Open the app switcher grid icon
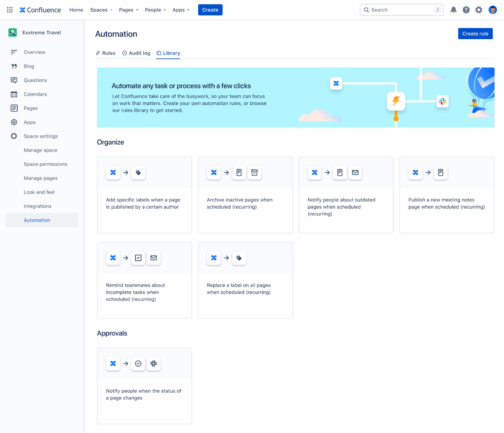This screenshot has height=433, width=504. point(10,10)
